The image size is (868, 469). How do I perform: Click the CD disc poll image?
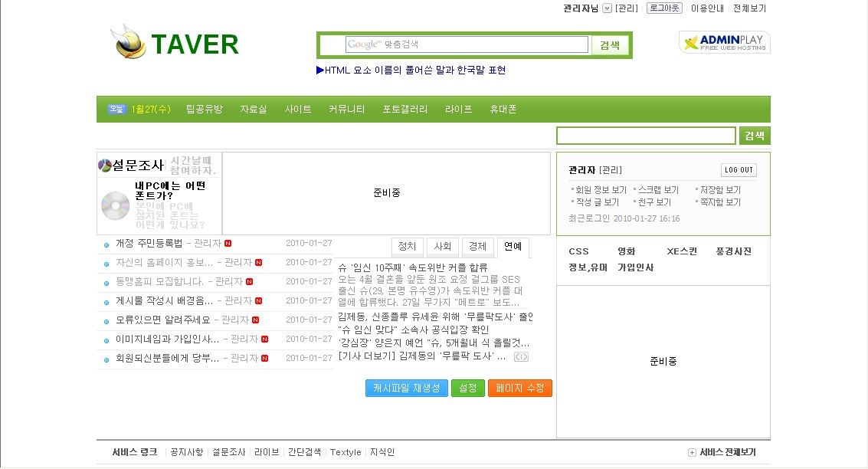click(x=116, y=205)
